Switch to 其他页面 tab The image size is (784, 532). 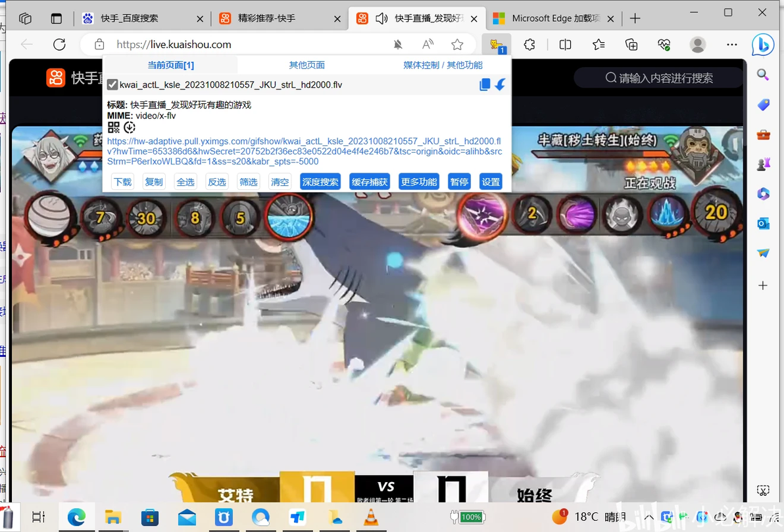pyautogui.click(x=307, y=65)
